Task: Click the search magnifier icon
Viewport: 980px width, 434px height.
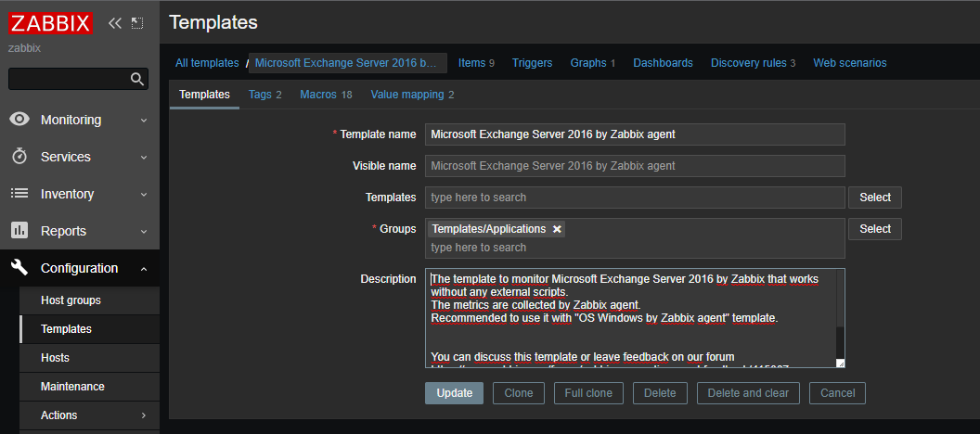Action: [x=136, y=79]
